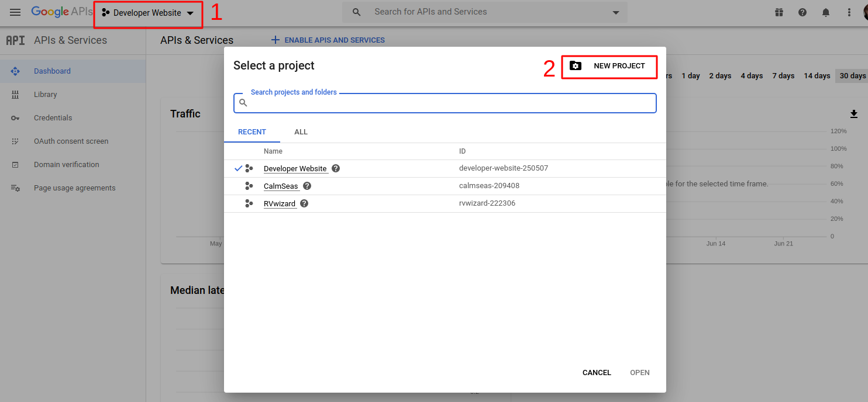Open Dashboard in the sidebar
This screenshot has height=402, width=868.
coord(52,71)
